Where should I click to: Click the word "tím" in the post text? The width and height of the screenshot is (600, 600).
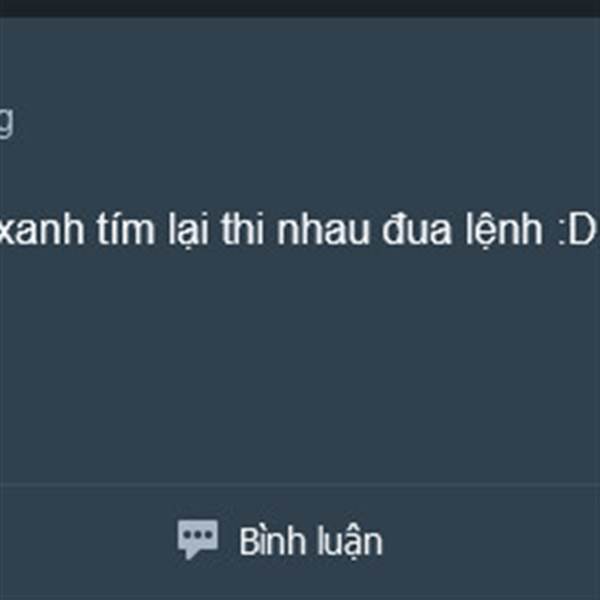coord(126,229)
